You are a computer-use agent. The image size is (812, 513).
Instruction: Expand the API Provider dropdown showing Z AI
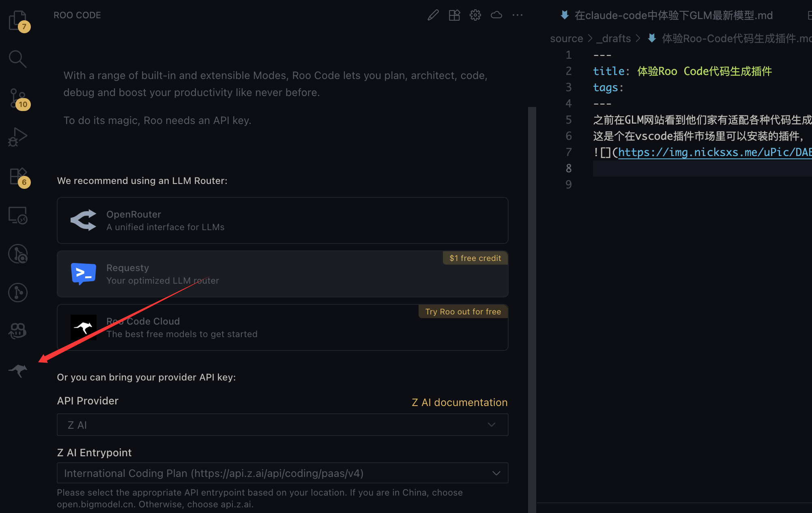pyautogui.click(x=282, y=425)
